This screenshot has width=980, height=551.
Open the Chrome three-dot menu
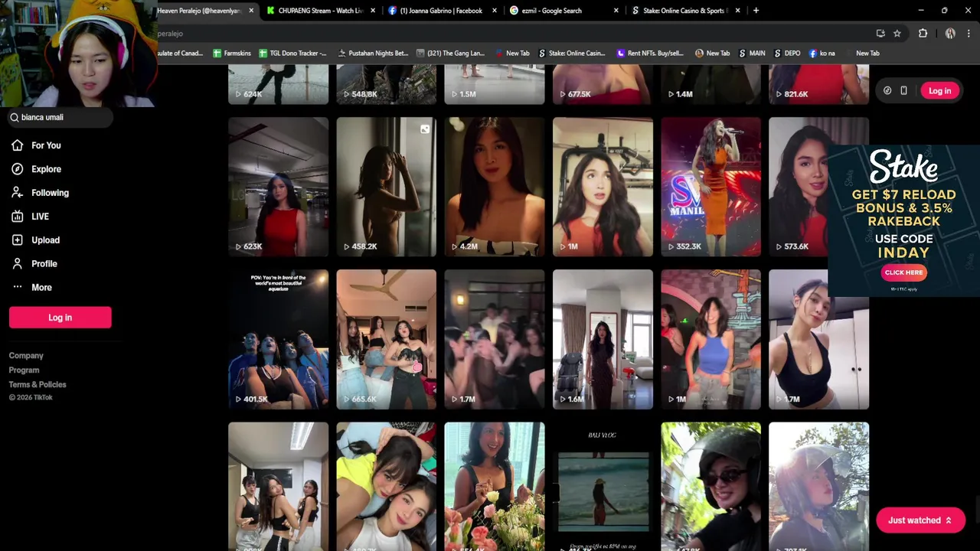969,34
